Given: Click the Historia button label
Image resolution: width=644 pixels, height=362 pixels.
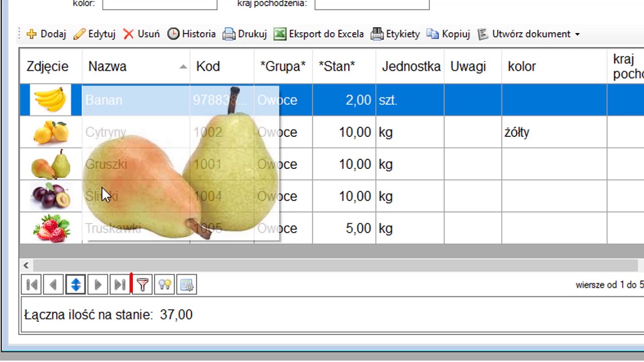Looking at the screenshot, I should click(x=199, y=34).
